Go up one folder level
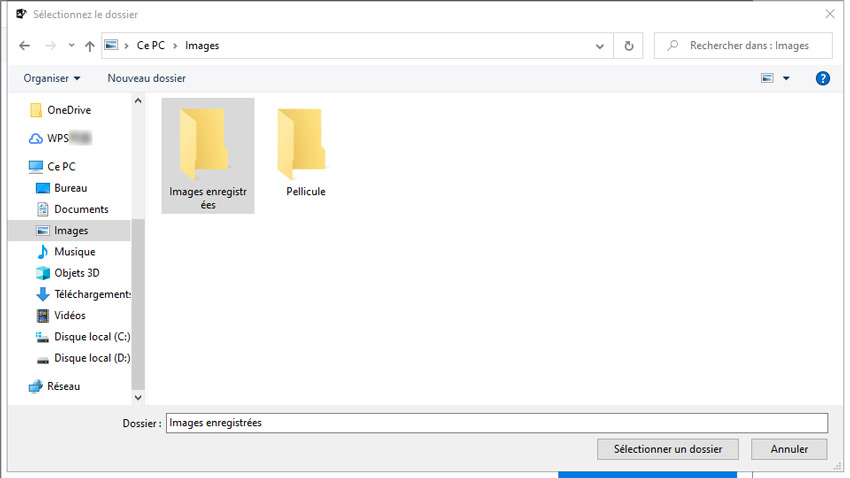Image resolution: width=850 pixels, height=478 pixels. (x=89, y=46)
